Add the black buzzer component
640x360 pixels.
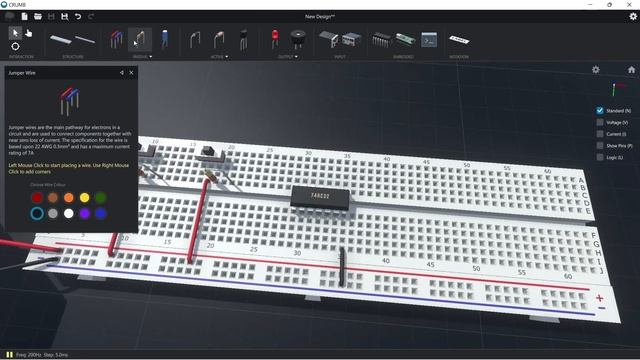[x=298, y=39]
